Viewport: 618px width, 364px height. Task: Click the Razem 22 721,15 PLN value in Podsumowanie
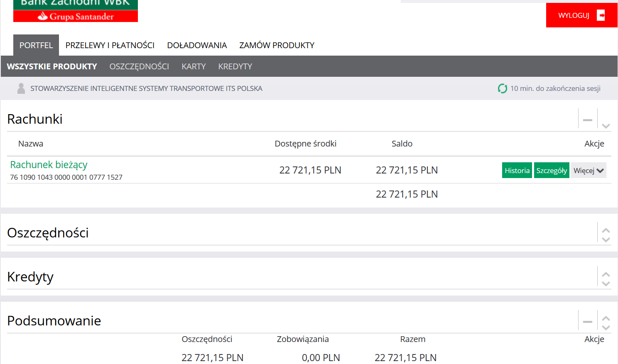click(x=406, y=358)
